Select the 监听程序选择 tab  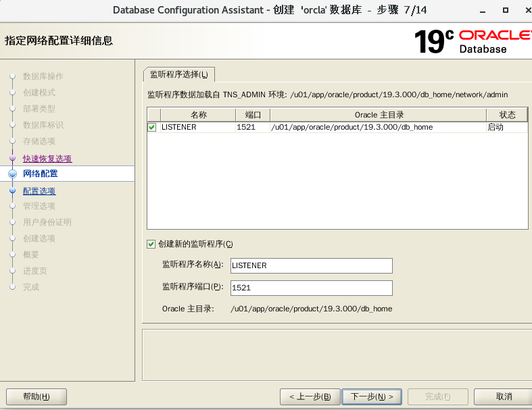pyautogui.click(x=179, y=74)
